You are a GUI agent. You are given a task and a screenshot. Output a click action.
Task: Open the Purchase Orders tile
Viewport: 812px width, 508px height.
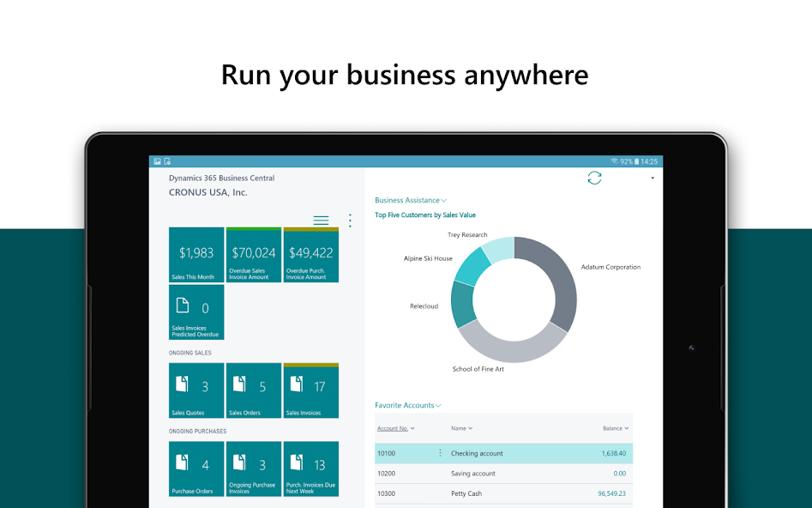196,469
